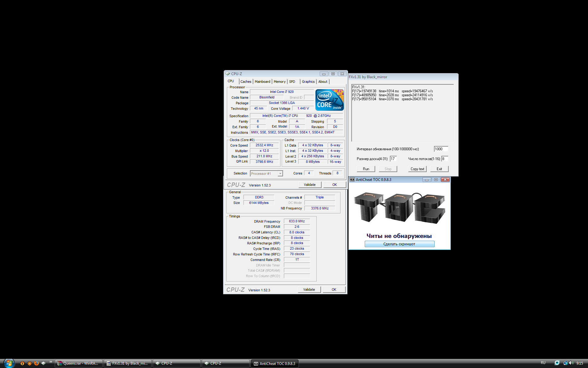Click the Bus Speed value 211.0 MHz

[x=264, y=156]
